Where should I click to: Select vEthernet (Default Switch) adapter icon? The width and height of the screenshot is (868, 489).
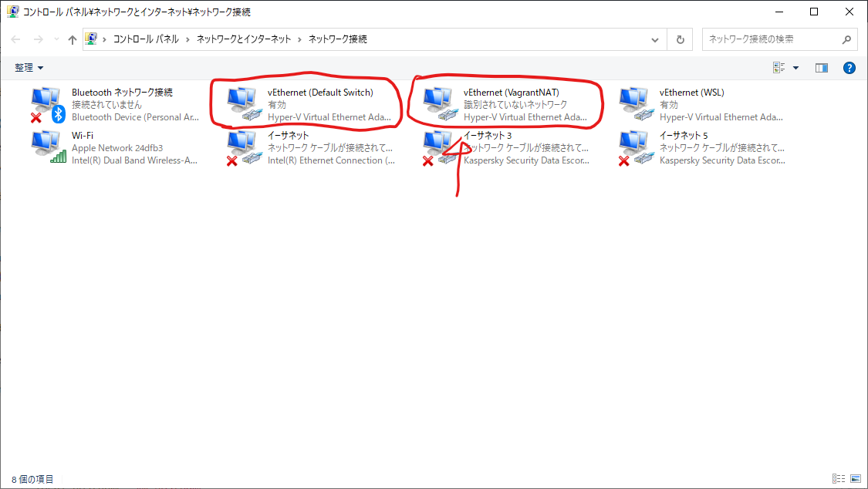pos(244,105)
